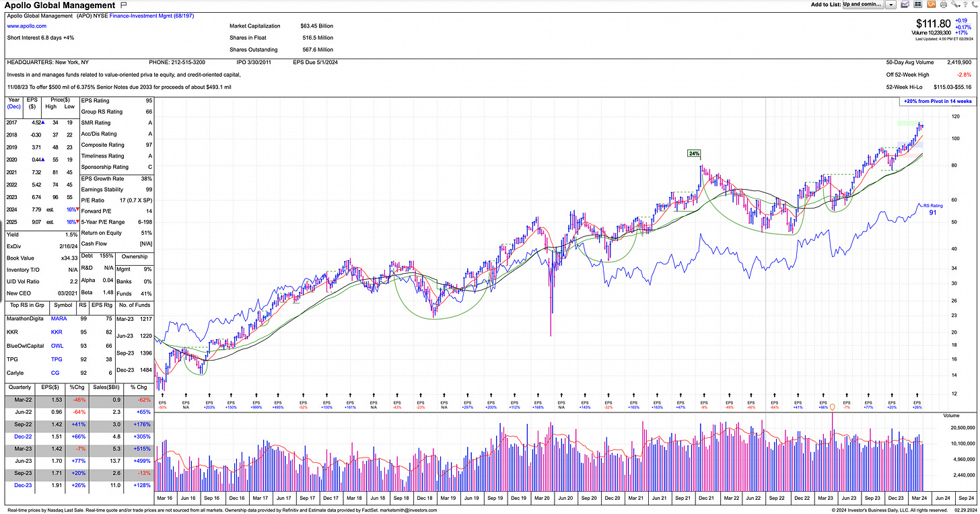Click the Sponsorship Rating row
980x514 pixels.
pos(116,167)
